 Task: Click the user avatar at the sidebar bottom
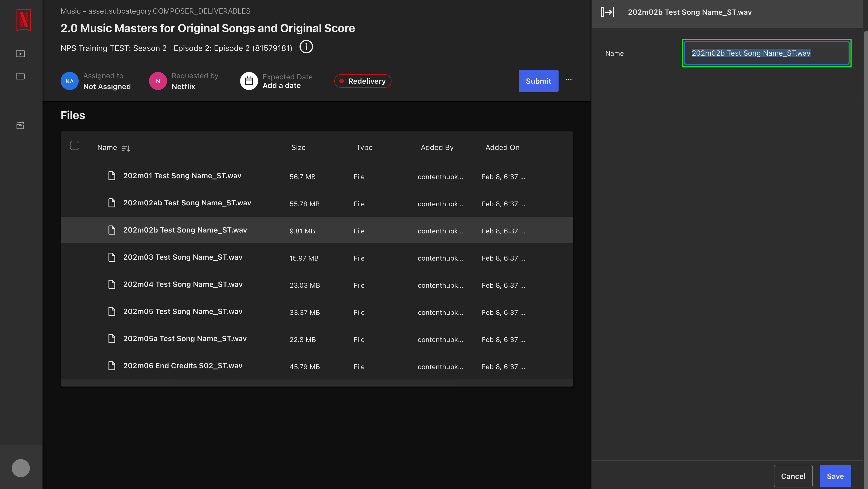point(21,468)
